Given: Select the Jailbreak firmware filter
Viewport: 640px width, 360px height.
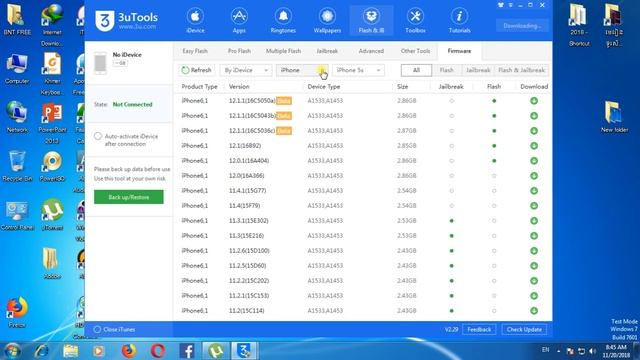Looking at the screenshot, I should click(x=478, y=70).
